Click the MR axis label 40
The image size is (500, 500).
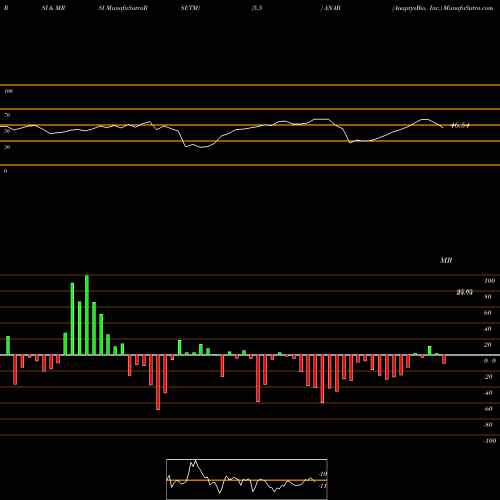(488, 329)
